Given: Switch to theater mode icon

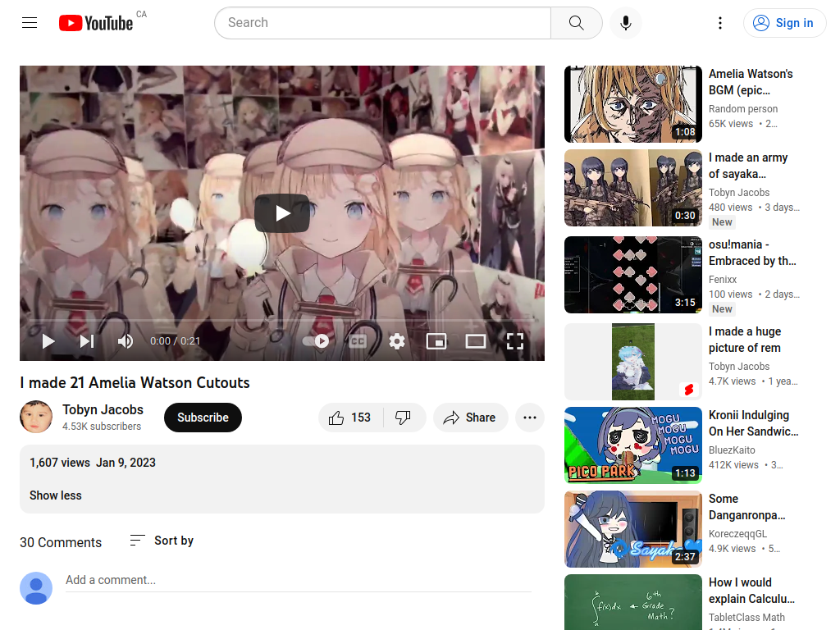Looking at the screenshot, I should tap(476, 341).
